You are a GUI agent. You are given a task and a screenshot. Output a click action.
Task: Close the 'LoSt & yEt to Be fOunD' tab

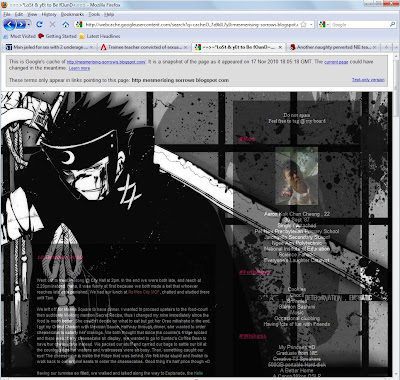[280, 47]
